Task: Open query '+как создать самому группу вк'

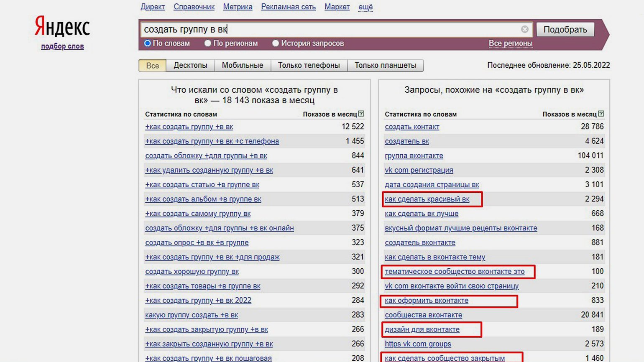Action: coord(198,214)
